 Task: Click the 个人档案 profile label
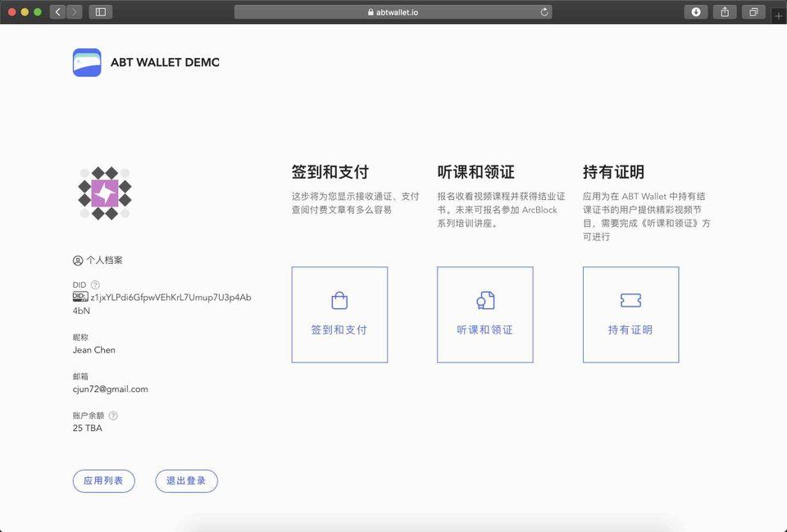click(104, 261)
